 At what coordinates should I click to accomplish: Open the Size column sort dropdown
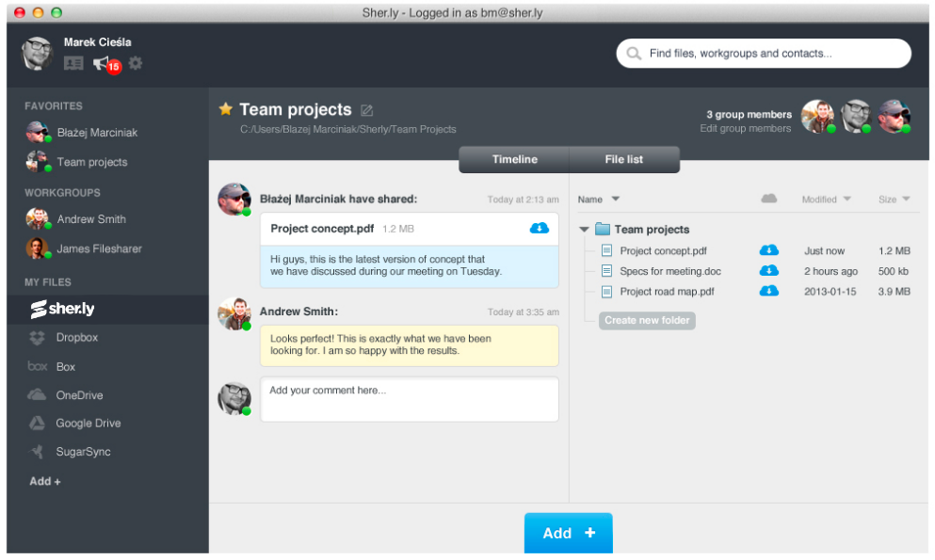click(906, 200)
